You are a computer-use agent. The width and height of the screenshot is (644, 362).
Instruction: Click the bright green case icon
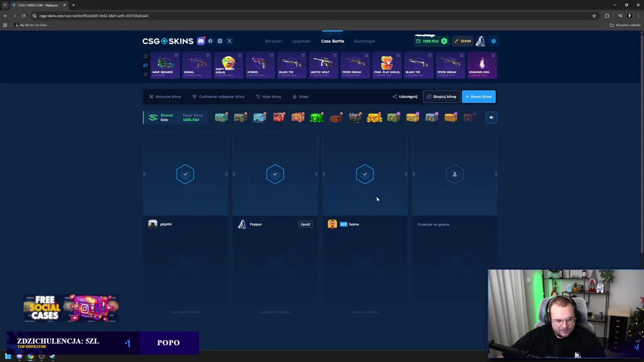(x=316, y=118)
